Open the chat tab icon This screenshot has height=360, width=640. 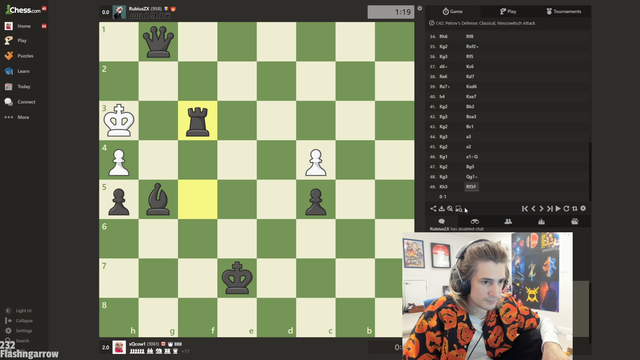coord(441,221)
